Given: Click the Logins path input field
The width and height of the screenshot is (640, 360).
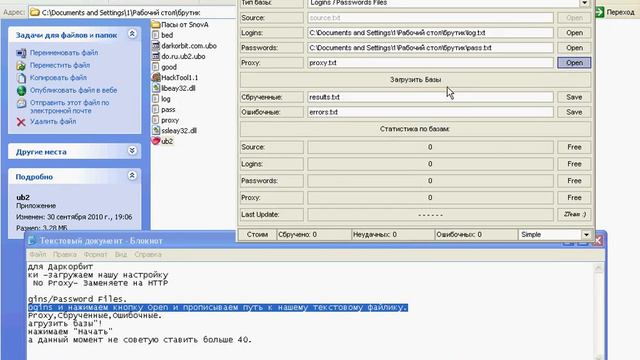Looking at the screenshot, I should (430, 33).
